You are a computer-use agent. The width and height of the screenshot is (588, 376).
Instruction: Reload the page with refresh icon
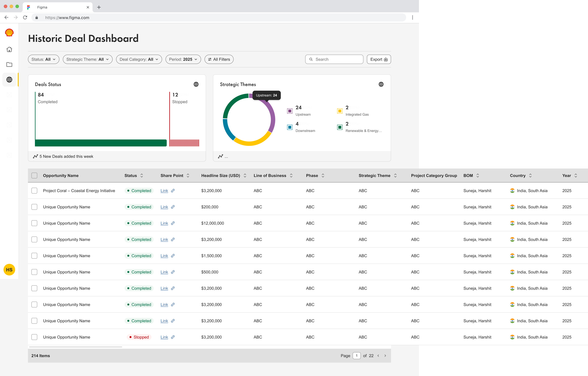25,18
